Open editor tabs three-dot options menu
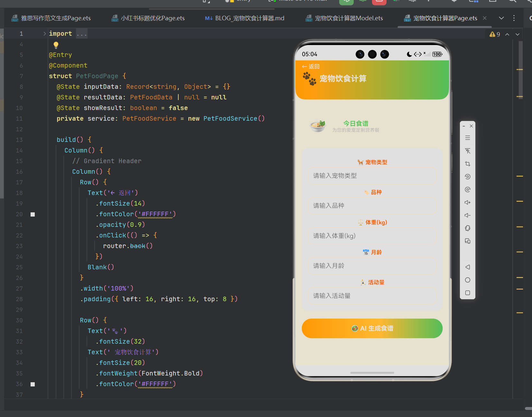The width and height of the screenshot is (532, 417). click(514, 18)
